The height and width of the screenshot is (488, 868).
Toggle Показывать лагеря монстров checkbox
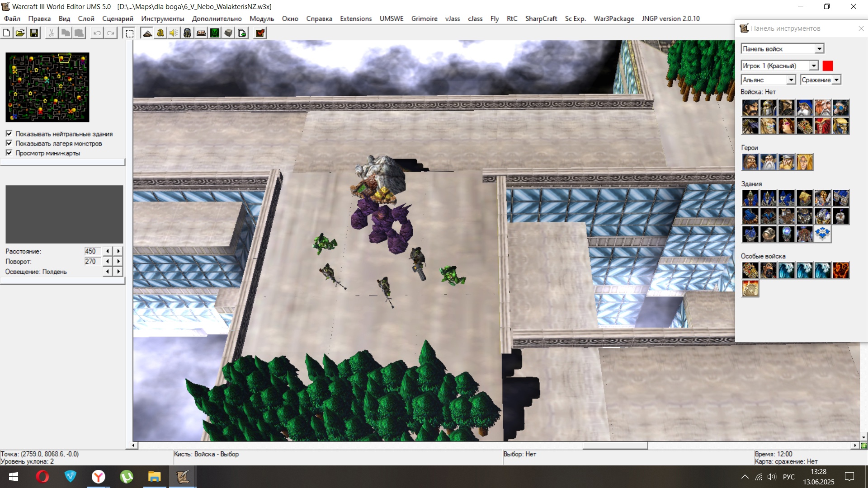pyautogui.click(x=9, y=143)
